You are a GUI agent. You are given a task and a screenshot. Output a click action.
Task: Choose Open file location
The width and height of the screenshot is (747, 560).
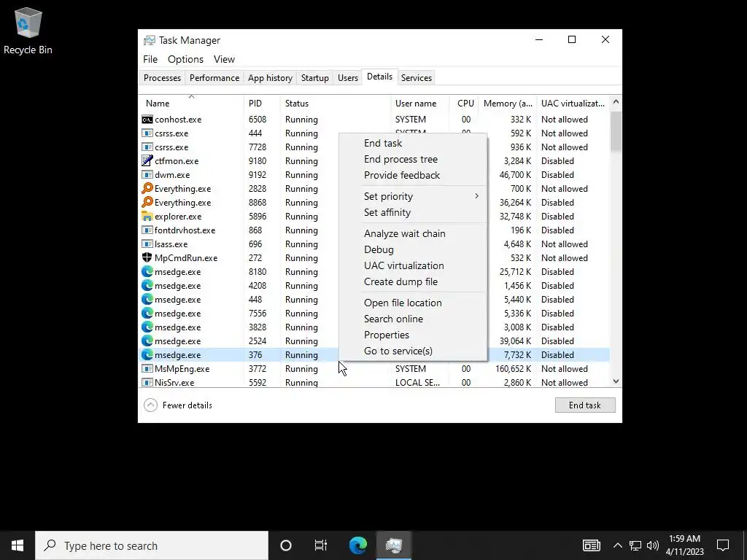point(413,303)
